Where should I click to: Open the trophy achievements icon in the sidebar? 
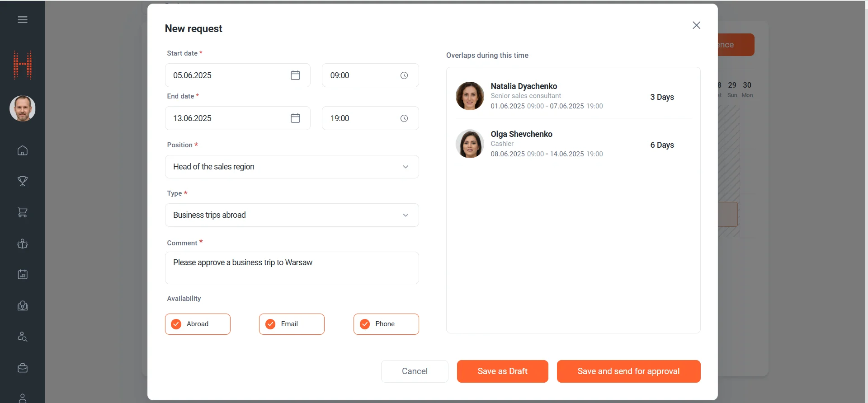pos(23,181)
